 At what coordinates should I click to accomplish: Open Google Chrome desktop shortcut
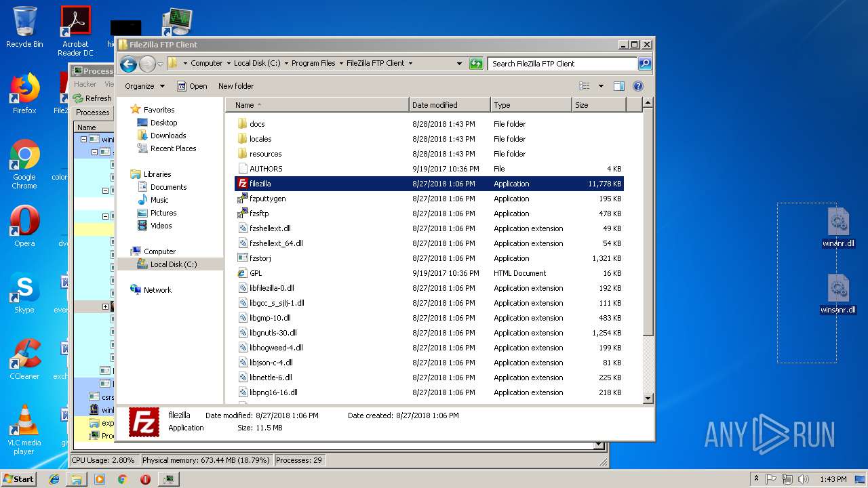coord(24,164)
